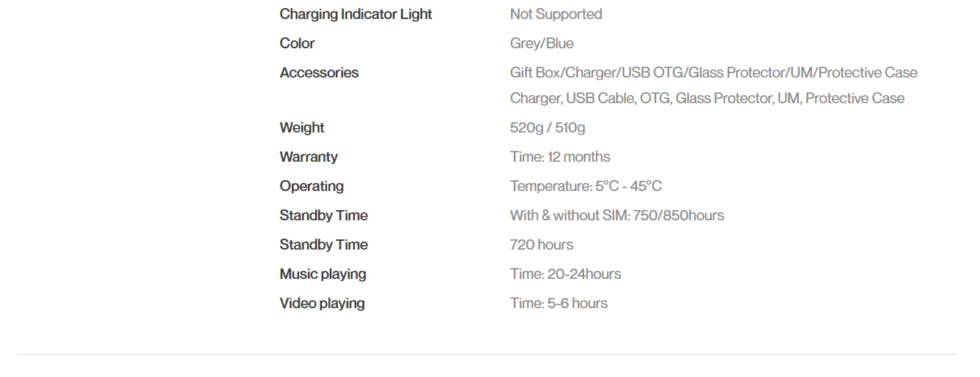Click the Charger, USB Cable, OTG line
980x377 pixels.
pos(707,98)
